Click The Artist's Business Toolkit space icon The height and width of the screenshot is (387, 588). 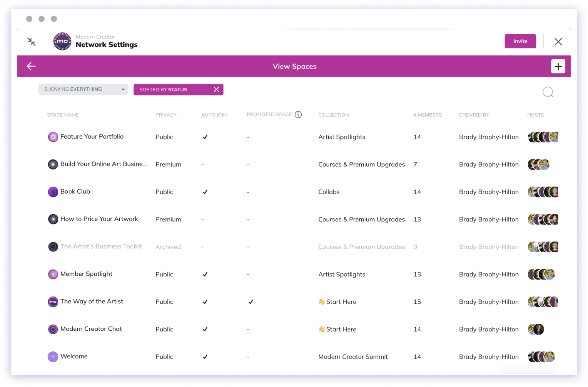(53, 247)
